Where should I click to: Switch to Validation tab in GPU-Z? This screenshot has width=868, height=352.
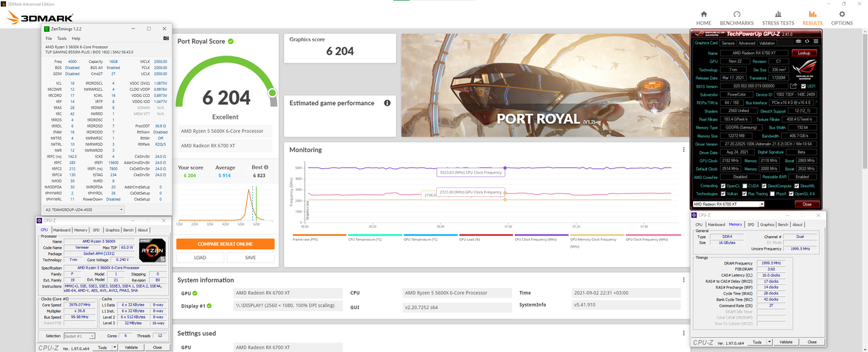click(x=768, y=43)
